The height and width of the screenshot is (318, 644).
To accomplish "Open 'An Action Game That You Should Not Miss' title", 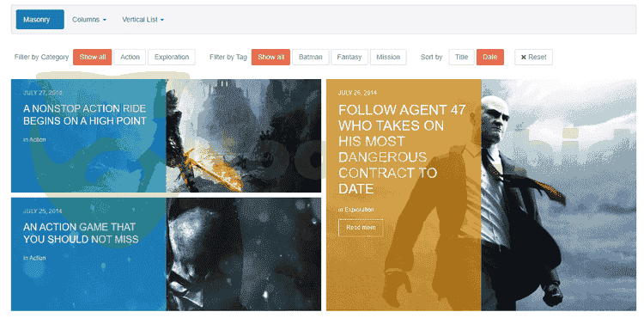I will (81, 233).
